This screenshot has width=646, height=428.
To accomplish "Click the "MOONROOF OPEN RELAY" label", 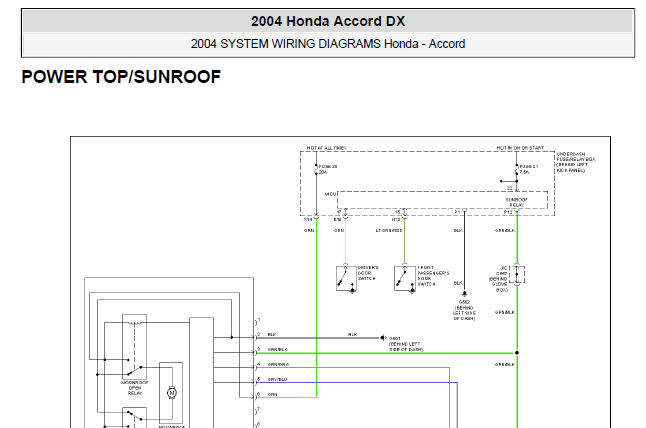I will click(135, 388).
